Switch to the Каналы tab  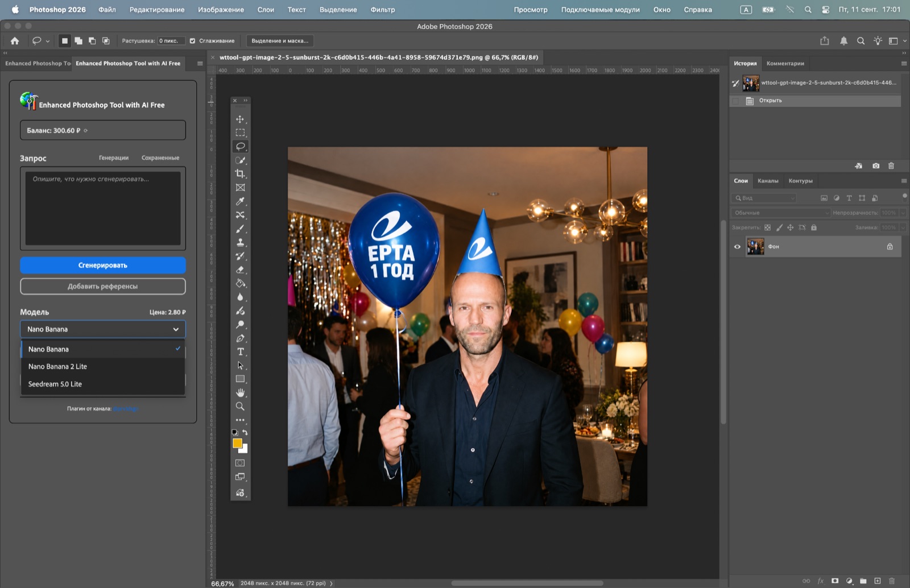tap(768, 181)
